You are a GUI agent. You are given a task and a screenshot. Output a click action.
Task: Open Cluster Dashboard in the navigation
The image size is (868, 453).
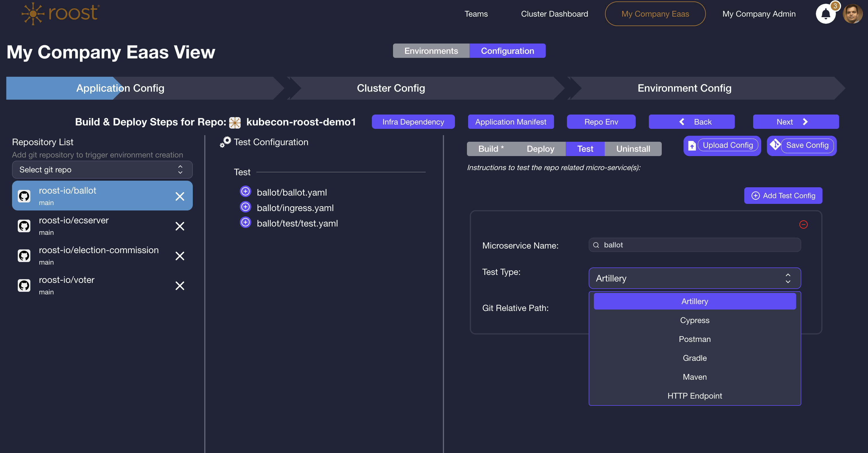[x=554, y=14]
